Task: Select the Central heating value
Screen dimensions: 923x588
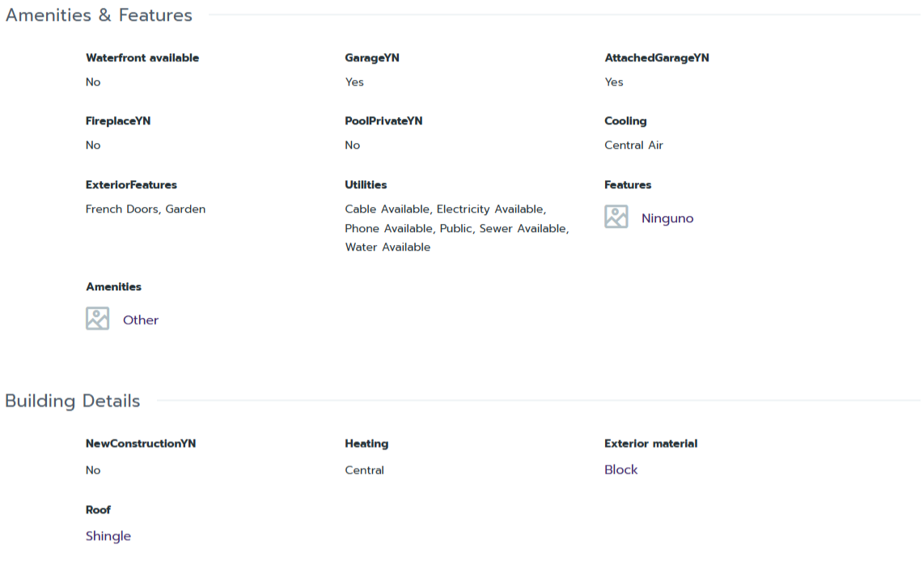Action: pos(364,471)
